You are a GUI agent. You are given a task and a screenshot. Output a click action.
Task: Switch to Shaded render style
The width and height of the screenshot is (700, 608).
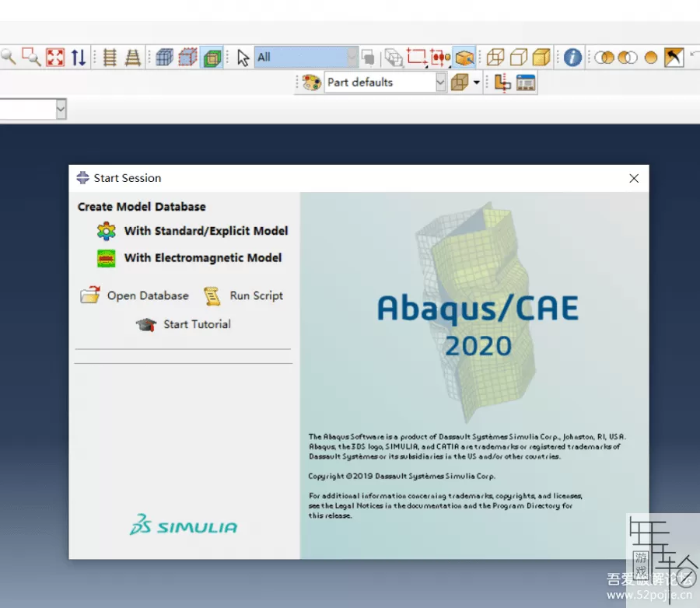pos(541,58)
